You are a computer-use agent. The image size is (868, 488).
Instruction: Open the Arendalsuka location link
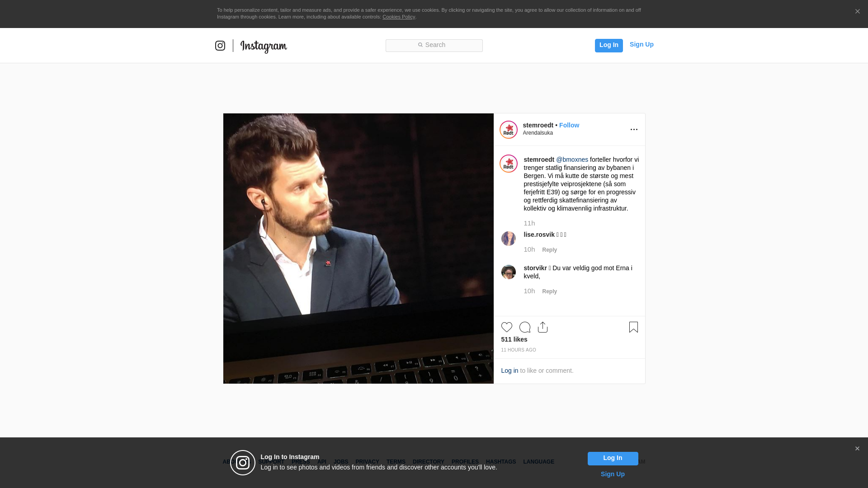[x=538, y=133]
